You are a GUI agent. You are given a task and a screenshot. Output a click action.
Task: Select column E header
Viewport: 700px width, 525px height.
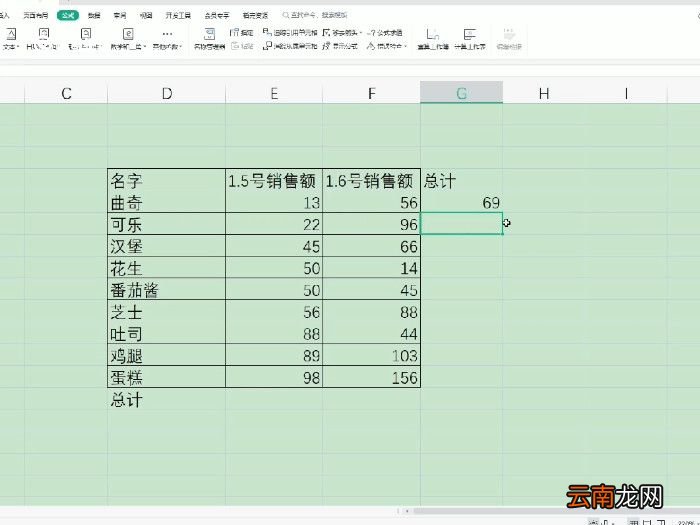274,93
